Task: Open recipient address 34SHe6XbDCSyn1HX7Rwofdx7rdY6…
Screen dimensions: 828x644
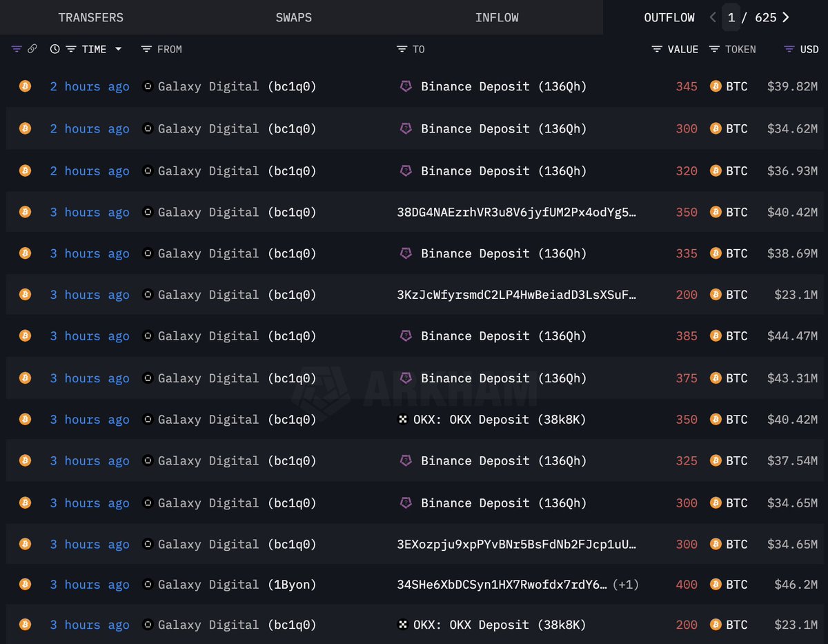Action: (x=502, y=585)
